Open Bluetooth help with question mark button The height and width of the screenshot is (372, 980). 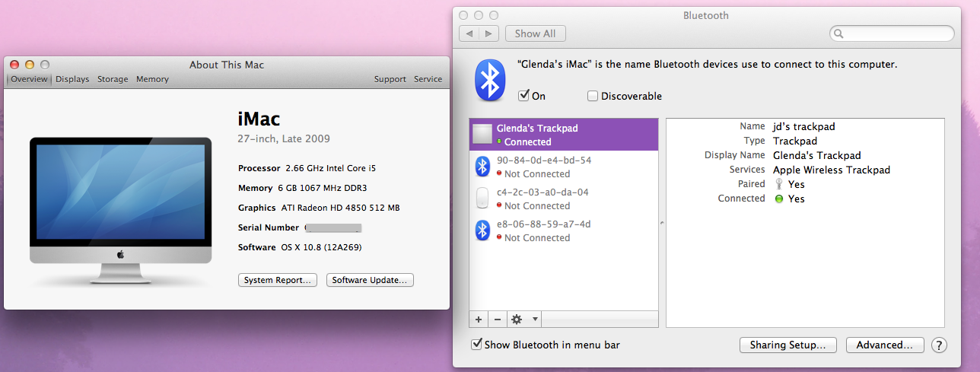click(939, 345)
